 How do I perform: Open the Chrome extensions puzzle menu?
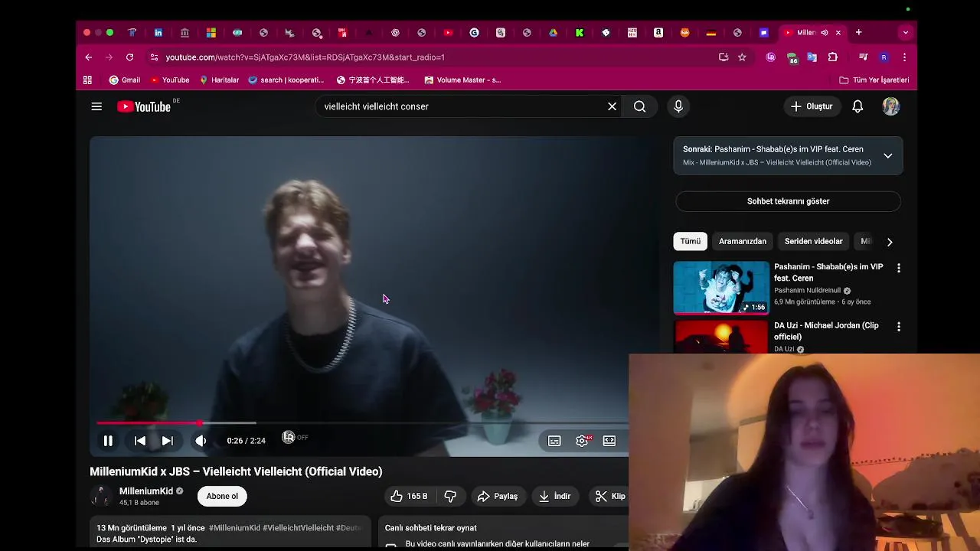tap(833, 57)
